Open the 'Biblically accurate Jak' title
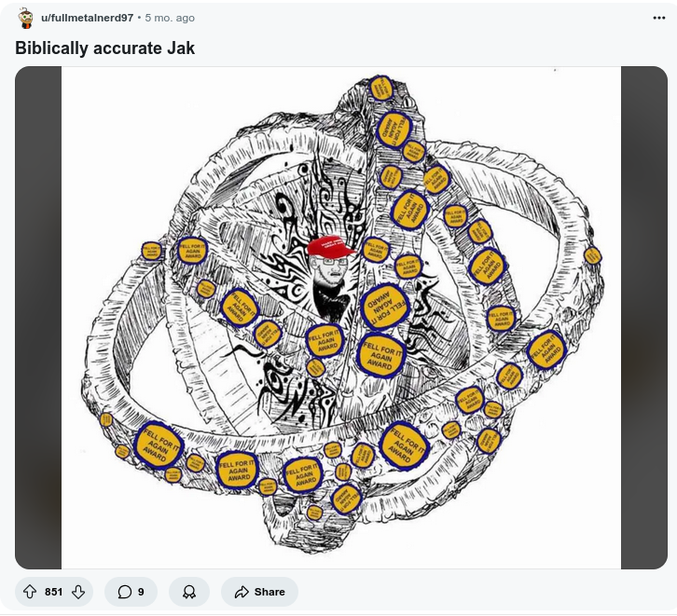677x616 pixels. 105,48
